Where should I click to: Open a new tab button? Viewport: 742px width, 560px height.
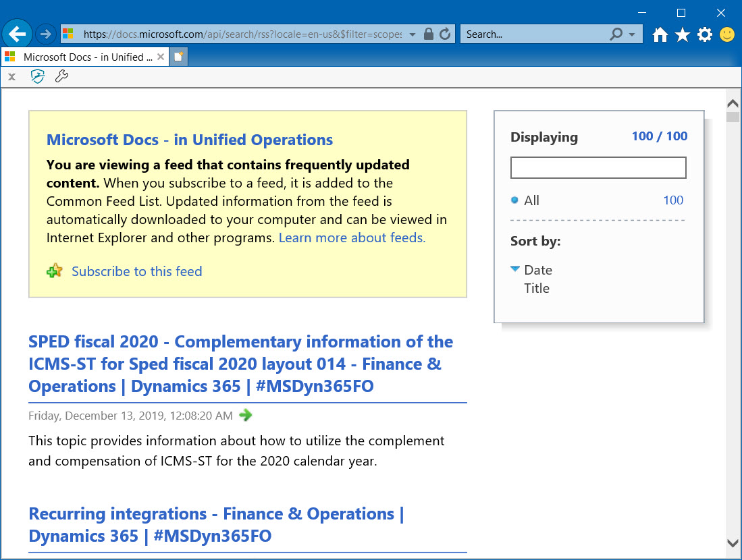[x=179, y=57]
